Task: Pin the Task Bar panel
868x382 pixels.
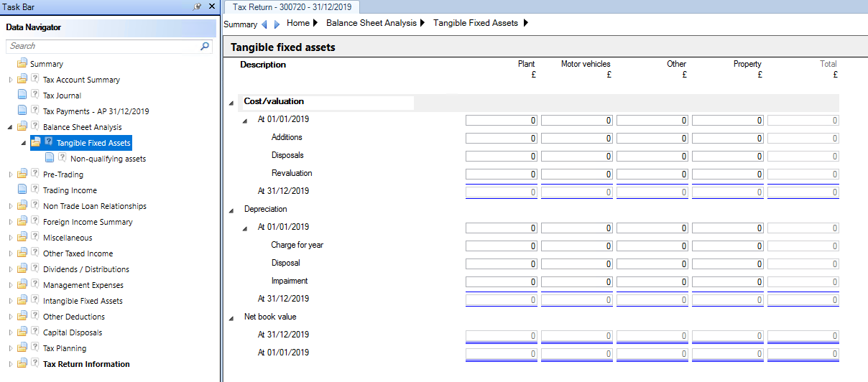Action: click(x=198, y=6)
